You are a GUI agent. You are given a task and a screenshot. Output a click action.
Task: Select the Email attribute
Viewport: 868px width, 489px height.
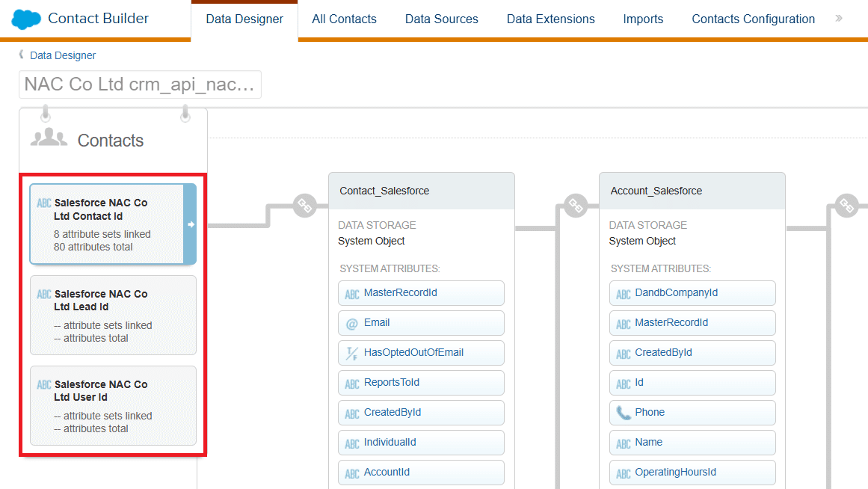[421, 323]
